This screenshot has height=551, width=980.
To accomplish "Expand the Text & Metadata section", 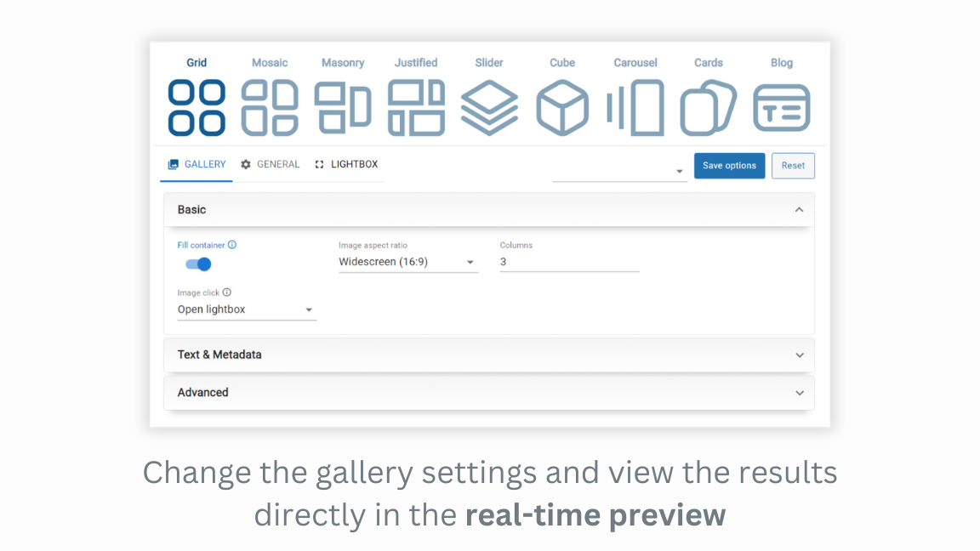I will (799, 355).
